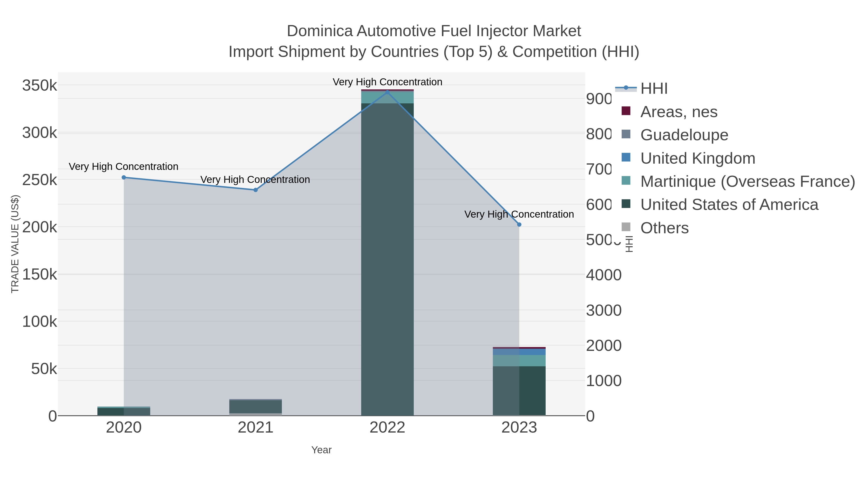Click the 2020 x-axis label
Screen dimensions: 868x488
124,428
